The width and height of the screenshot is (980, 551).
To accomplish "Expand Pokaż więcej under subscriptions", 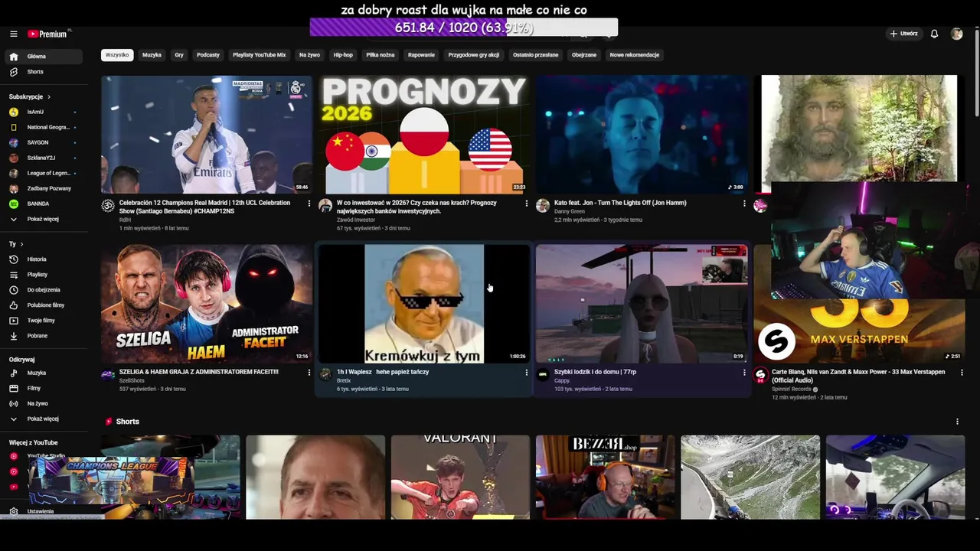I will pyautogui.click(x=43, y=219).
